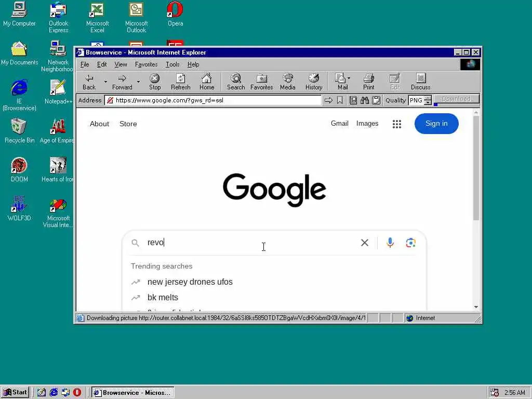Click the Forward toolbar button
The width and height of the screenshot is (532, 399).
[122, 82]
